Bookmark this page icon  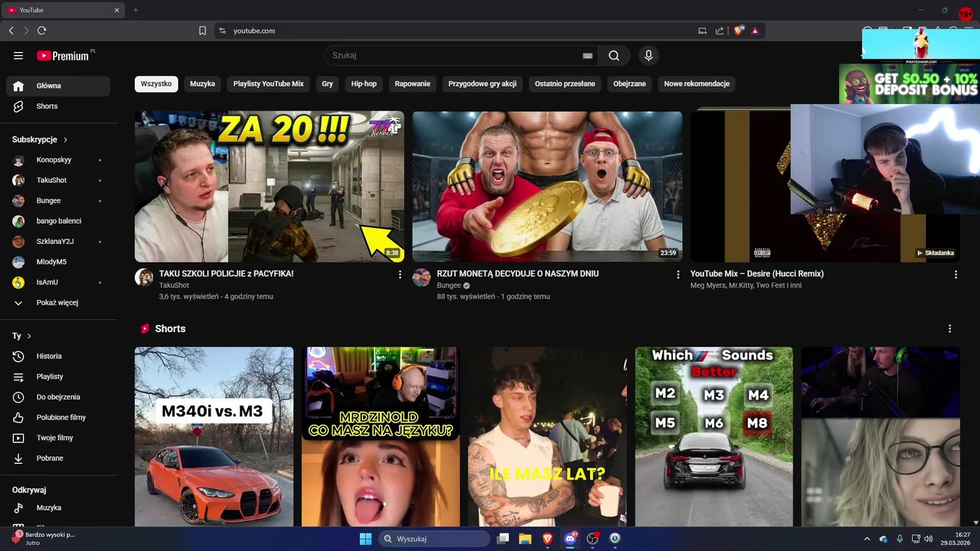coord(202,31)
